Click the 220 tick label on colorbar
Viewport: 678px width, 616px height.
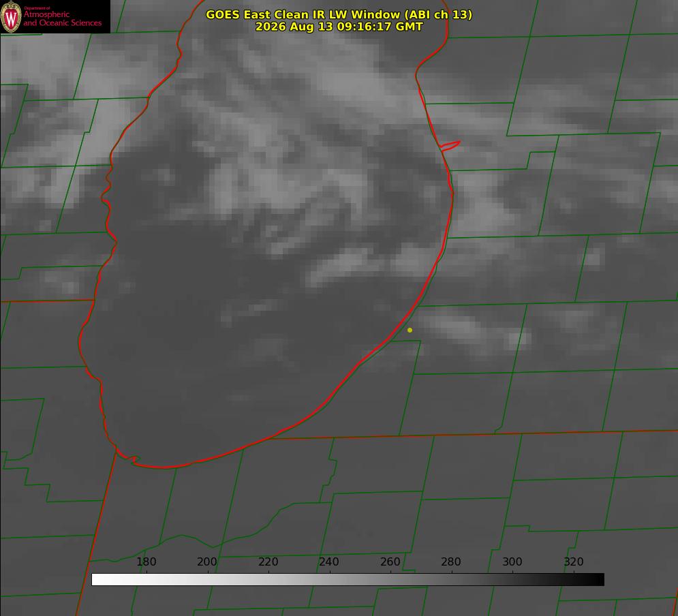pyautogui.click(x=268, y=561)
